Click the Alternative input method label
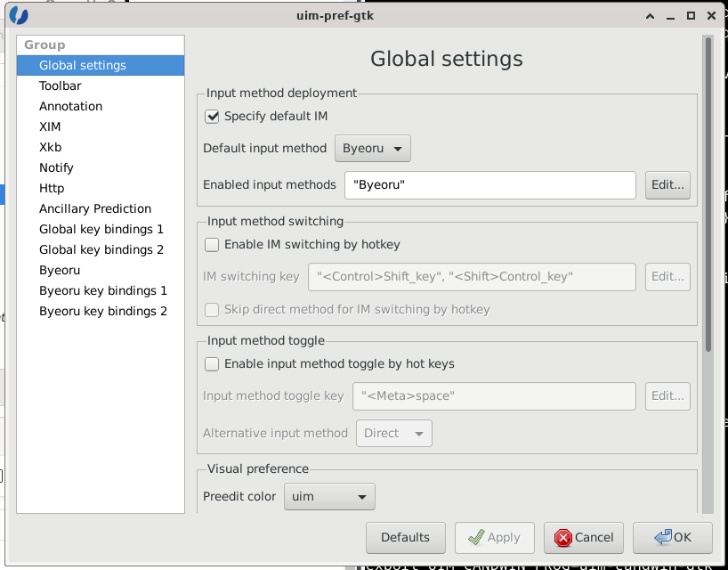 pos(275,433)
